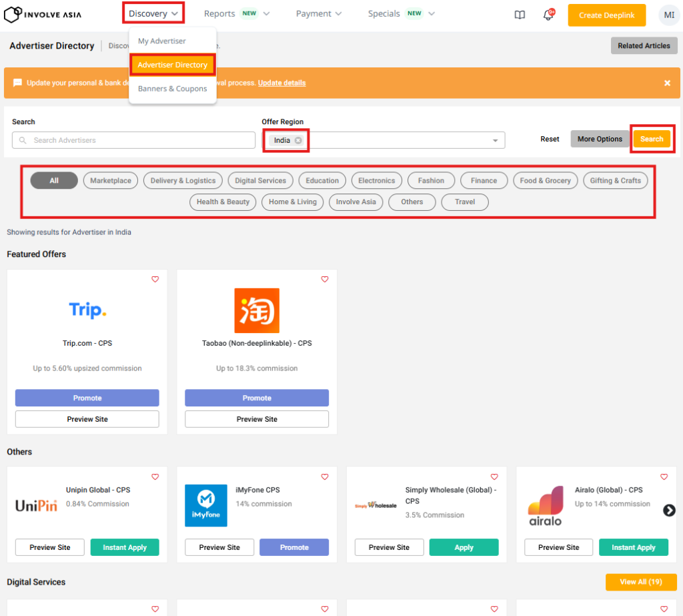Choose My Advertiser from Discovery menu
The image size is (683, 616).
[162, 41]
